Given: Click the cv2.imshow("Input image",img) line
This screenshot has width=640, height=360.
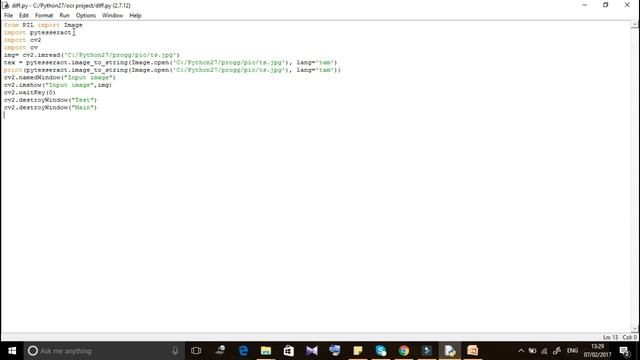Looking at the screenshot, I should click(x=58, y=85).
